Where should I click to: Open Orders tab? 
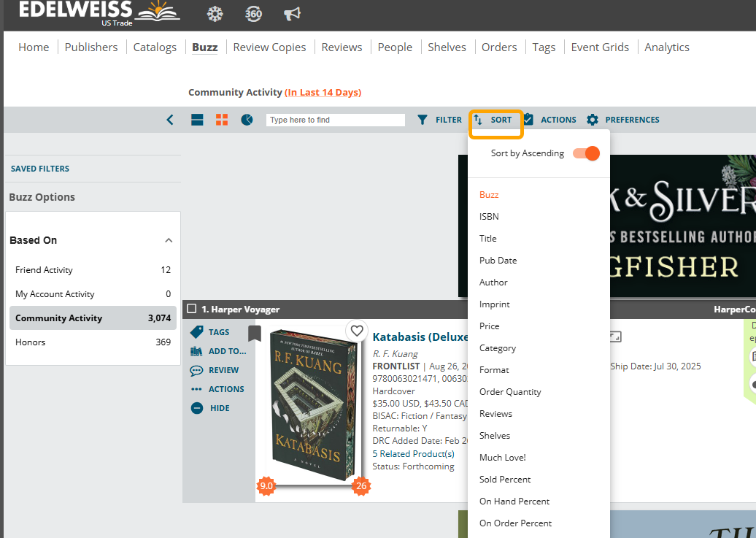499,47
